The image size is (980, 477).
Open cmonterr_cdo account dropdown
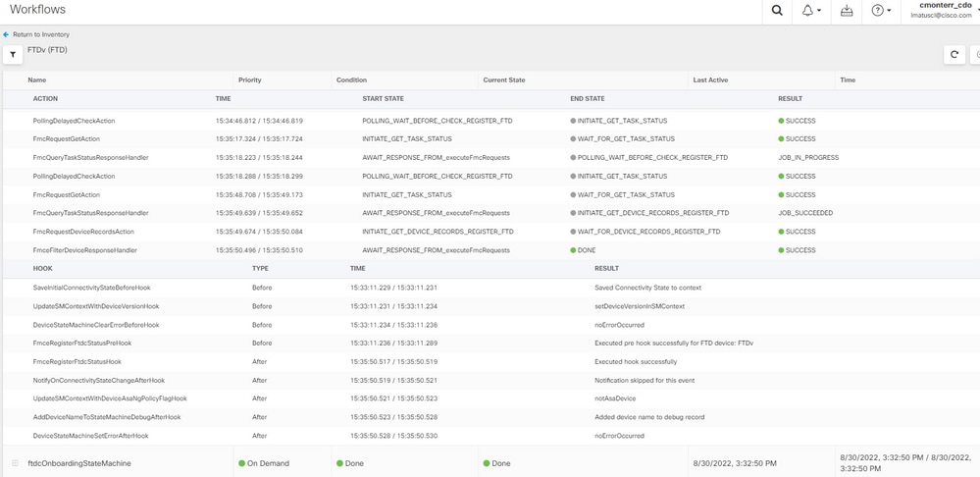coord(944,10)
